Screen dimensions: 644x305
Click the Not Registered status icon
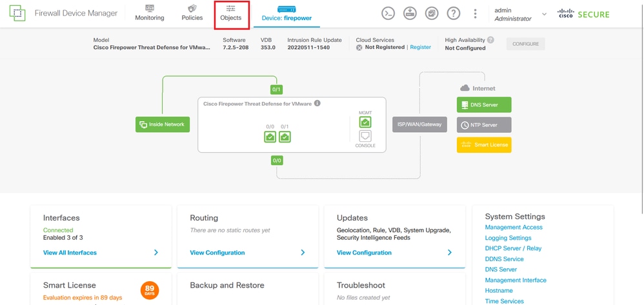click(359, 48)
